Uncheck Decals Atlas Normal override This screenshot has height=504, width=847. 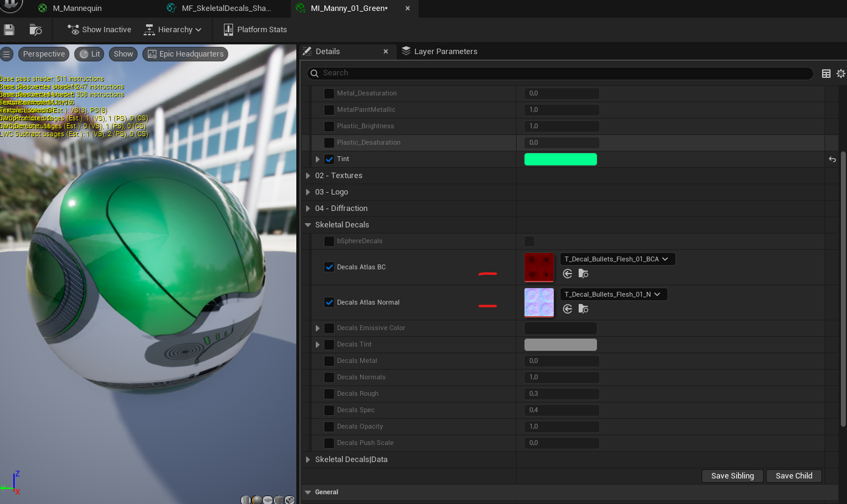(x=329, y=302)
